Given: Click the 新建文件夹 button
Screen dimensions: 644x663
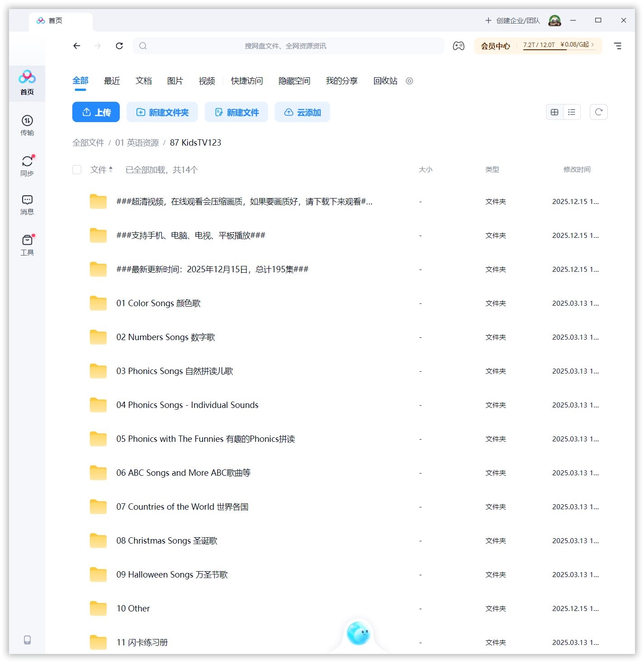Looking at the screenshot, I should click(162, 112).
